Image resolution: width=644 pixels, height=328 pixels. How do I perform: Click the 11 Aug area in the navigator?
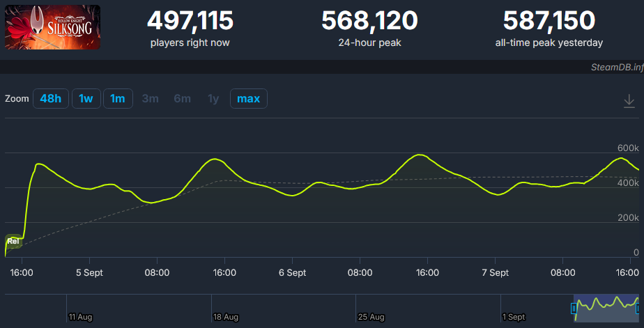tap(80, 317)
